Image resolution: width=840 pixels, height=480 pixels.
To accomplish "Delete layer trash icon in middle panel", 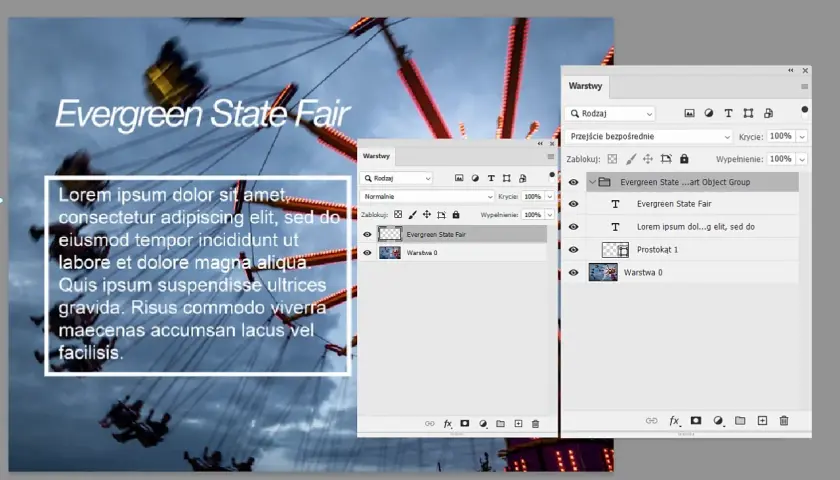I will coord(535,424).
